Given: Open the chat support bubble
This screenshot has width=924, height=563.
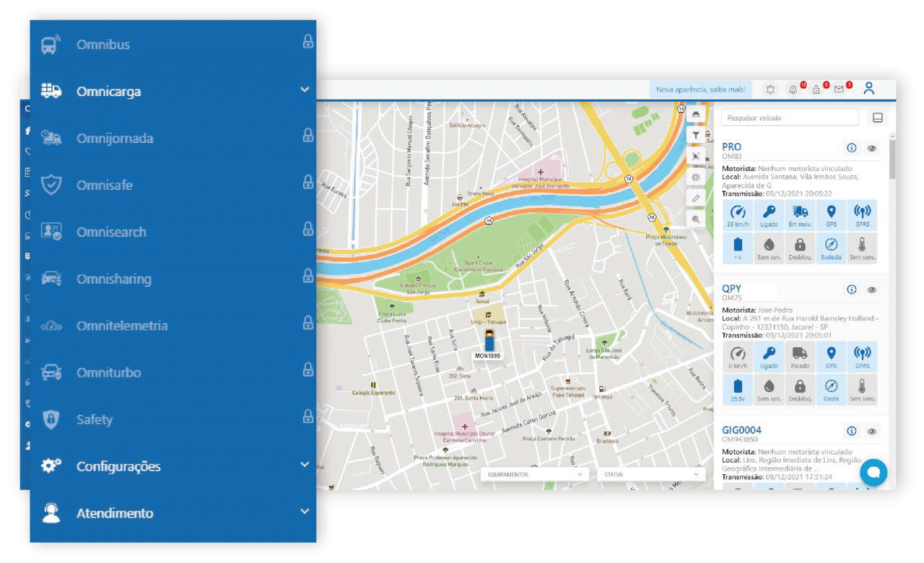Looking at the screenshot, I should point(873,472).
